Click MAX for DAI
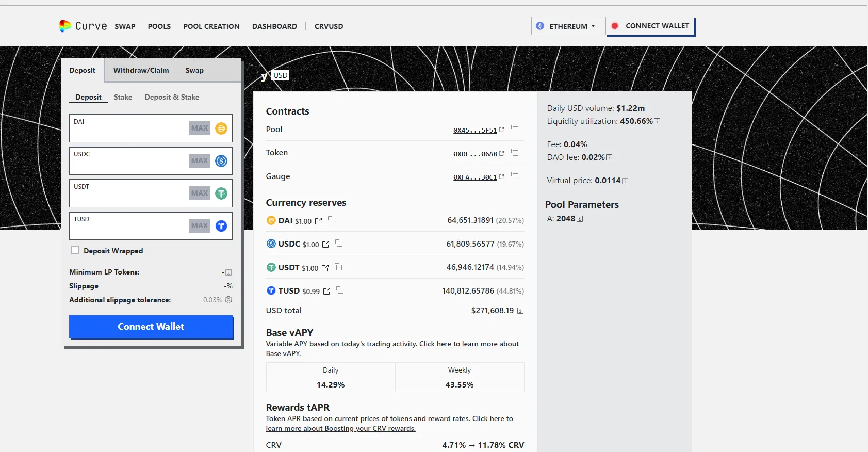This screenshot has width=868, height=452. click(200, 128)
